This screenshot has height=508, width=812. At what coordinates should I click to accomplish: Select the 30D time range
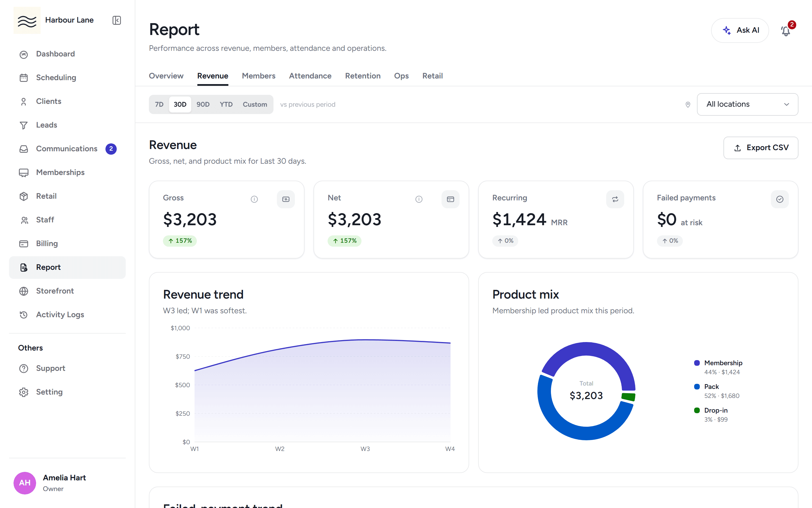pyautogui.click(x=180, y=104)
